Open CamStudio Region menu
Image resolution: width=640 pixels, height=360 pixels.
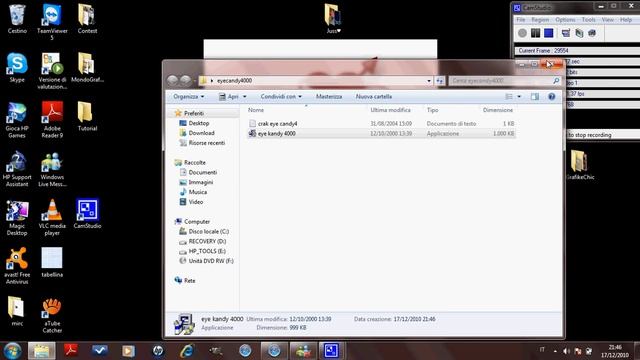pos(540,20)
